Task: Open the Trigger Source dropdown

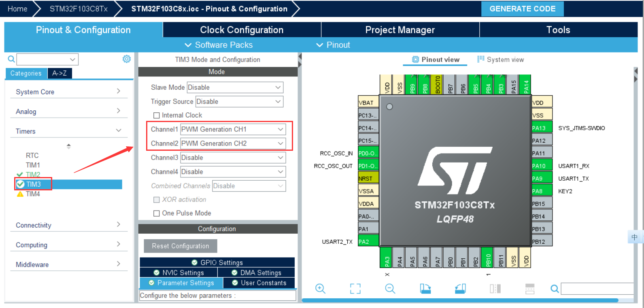Action: tap(239, 101)
